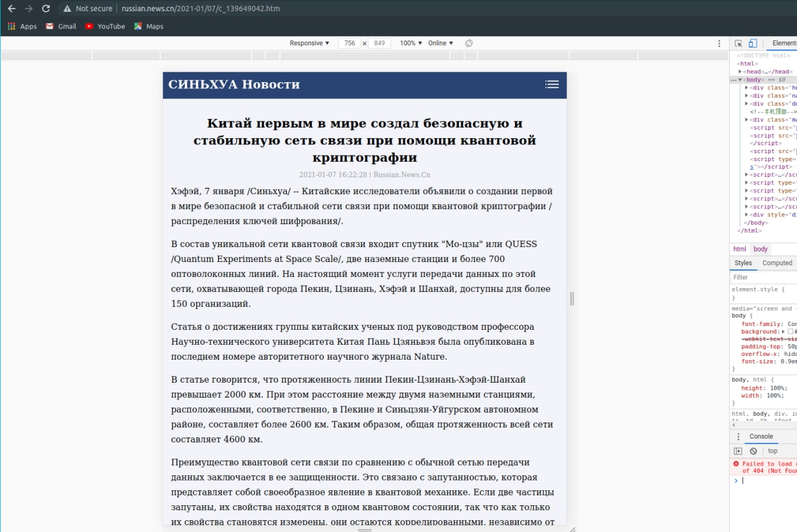The height and width of the screenshot is (532, 797).
Task: Select the closing </body> tag row
Action: pyautogui.click(x=755, y=223)
